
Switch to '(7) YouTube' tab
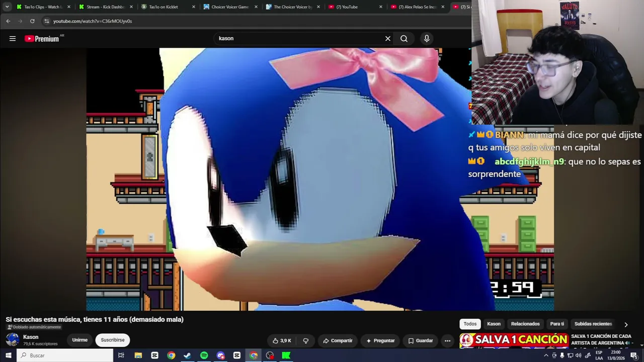[355, 7]
